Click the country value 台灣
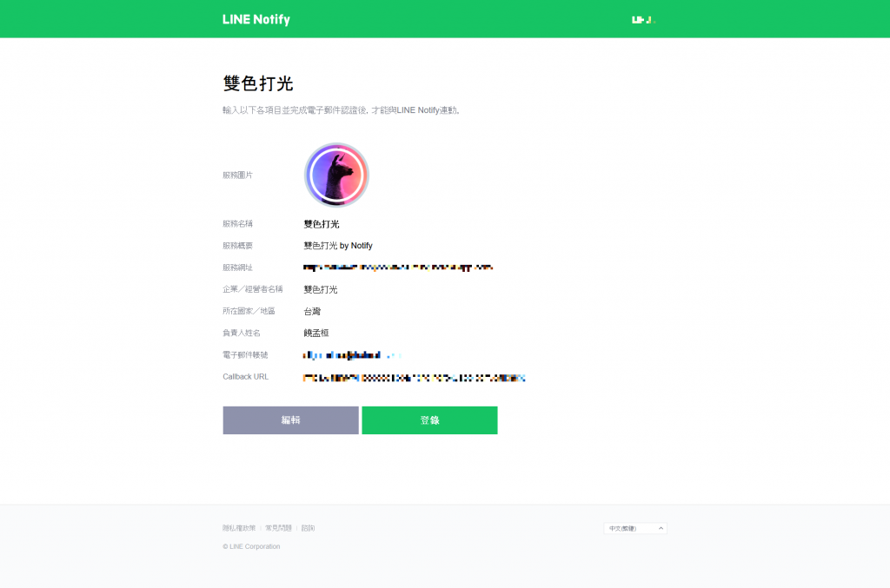Screen dimensions: 890x588 [312, 311]
